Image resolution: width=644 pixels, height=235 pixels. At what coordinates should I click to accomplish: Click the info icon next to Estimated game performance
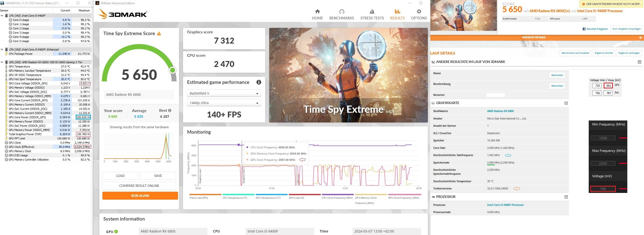pyautogui.click(x=259, y=82)
